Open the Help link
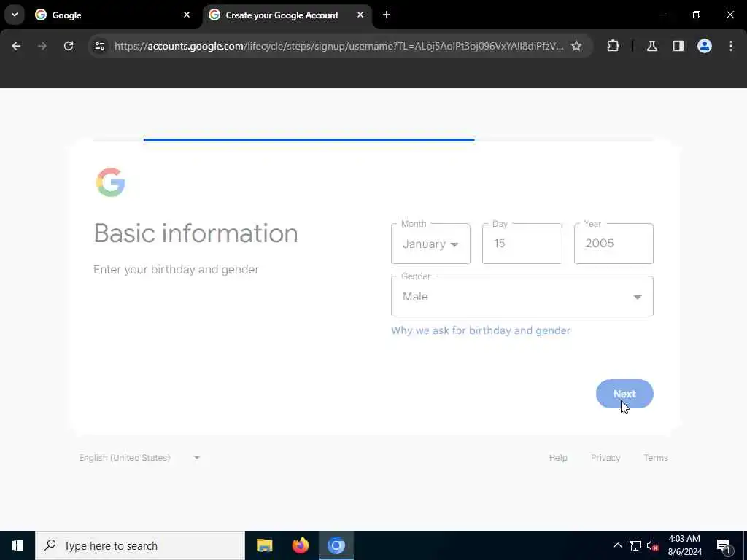Screen dimensions: 747x560 pyautogui.click(x=558, y=458)
